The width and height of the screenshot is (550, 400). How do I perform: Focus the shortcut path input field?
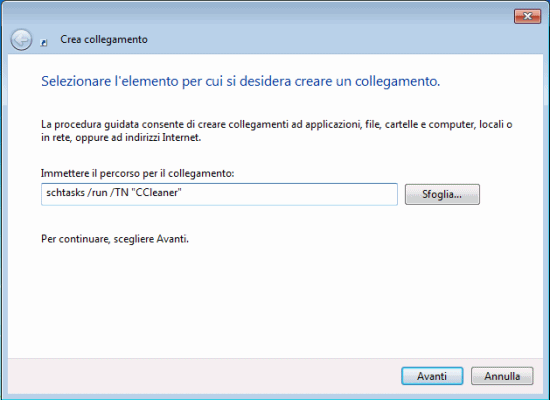point(219,194)
